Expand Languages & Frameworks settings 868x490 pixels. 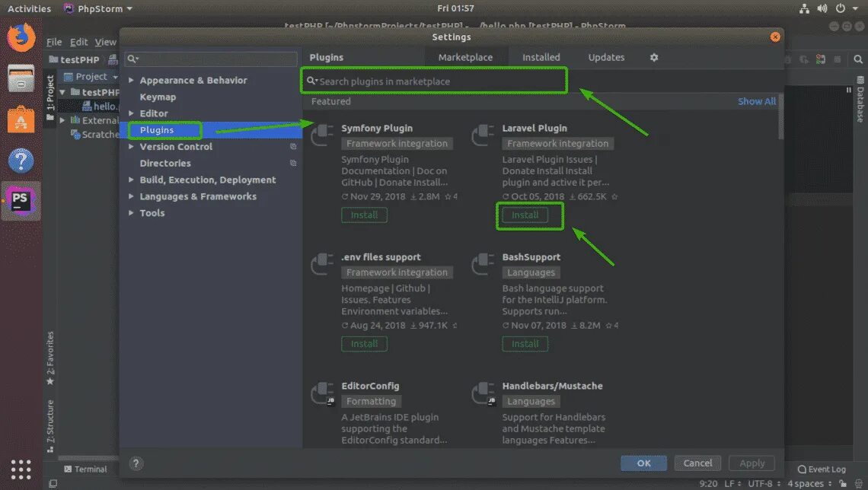tap(131, 196)
